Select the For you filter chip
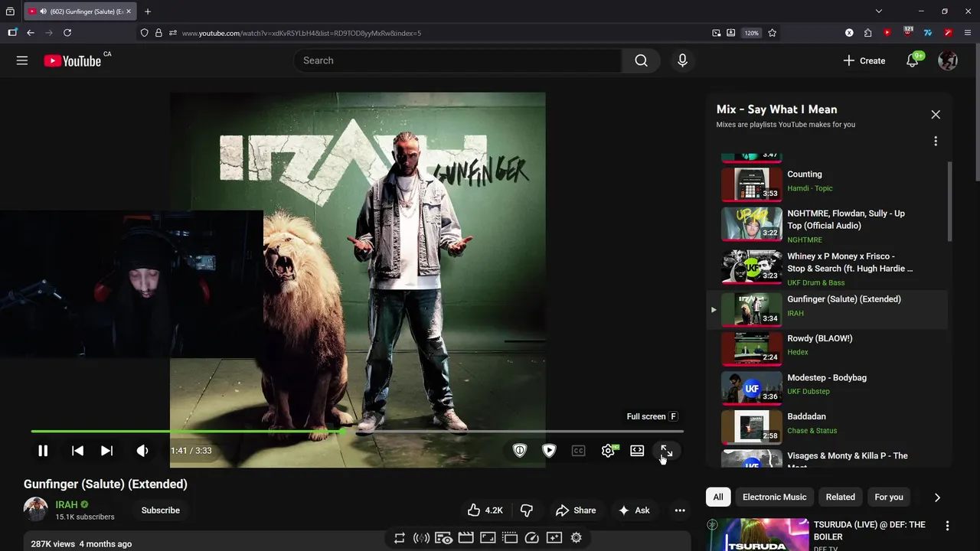The width and height of the screenshot is (980, 551). [x=889, y=497]
